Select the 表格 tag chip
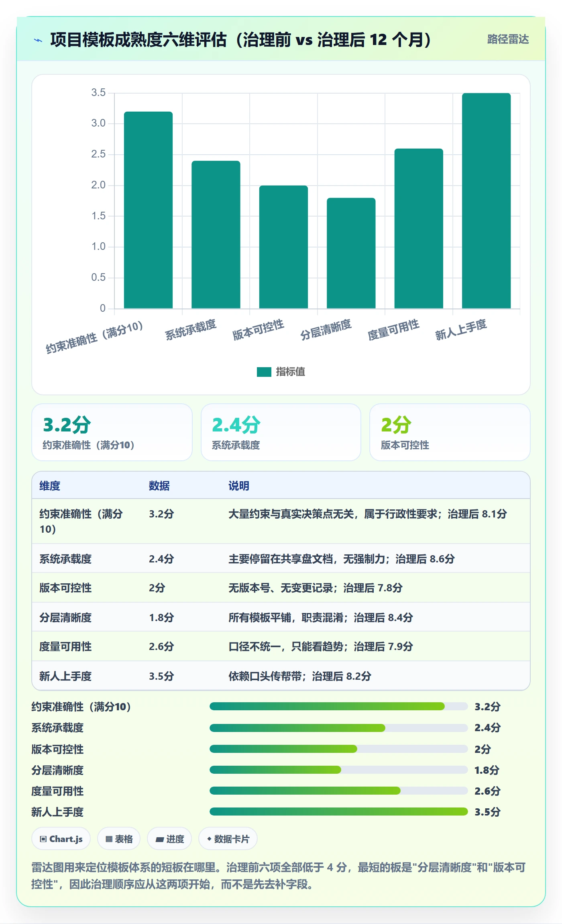This screenshot has width=562, height=924. point(119,839)
